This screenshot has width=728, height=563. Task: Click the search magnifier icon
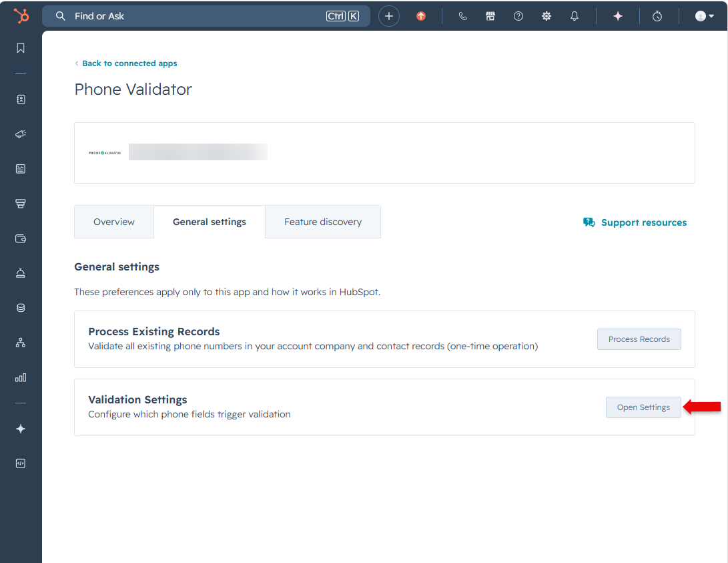(x=60, y=16)
